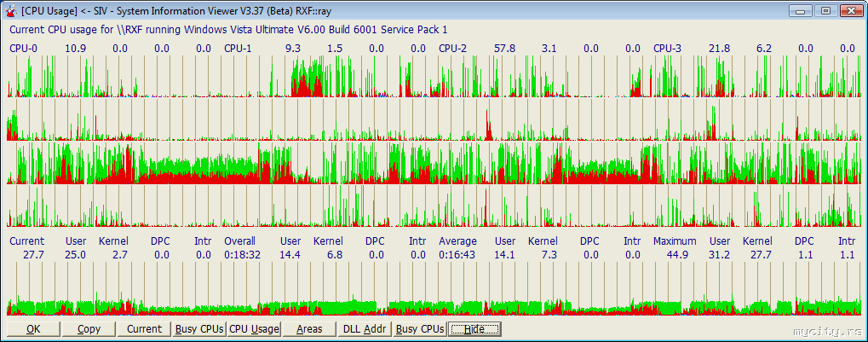The height and width of the screenshot is (342, 868).
Task: Click the 6.2 value after CPU-3
Action: tap(764, 49)
